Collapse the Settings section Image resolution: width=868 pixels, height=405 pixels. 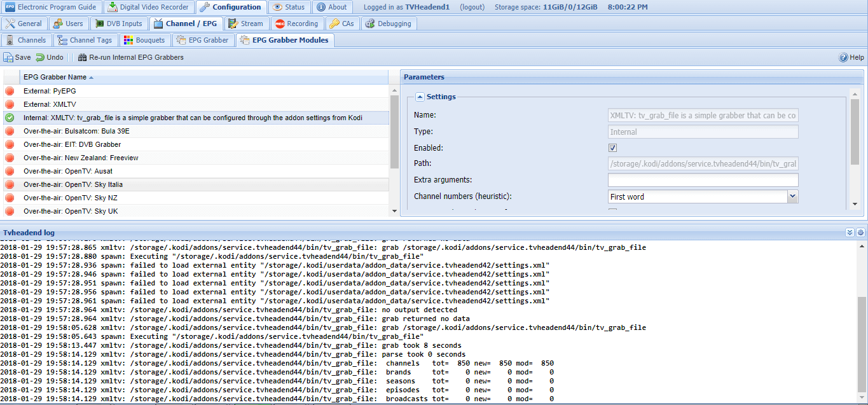coord(420,97)
